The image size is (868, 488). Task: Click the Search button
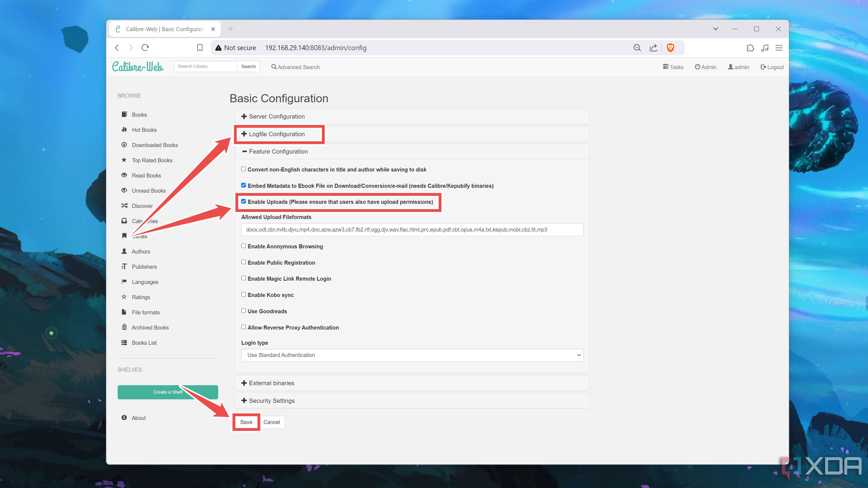pos(248,66)
